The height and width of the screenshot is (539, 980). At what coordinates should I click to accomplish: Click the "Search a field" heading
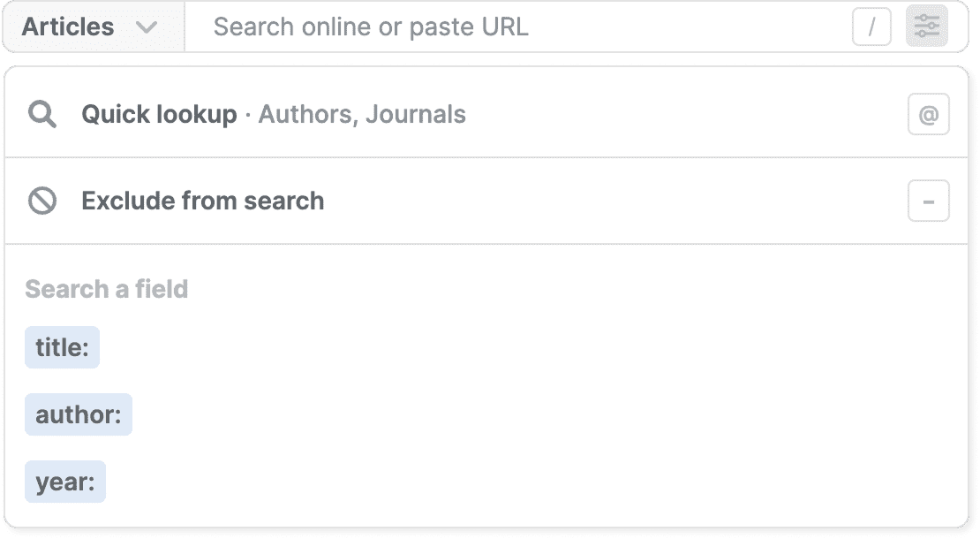tap(107, 289)
